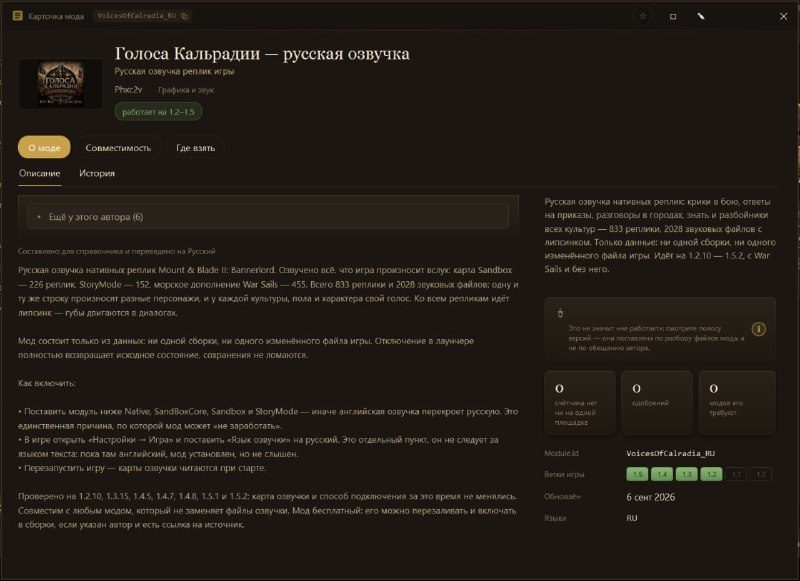The height and width of the screenshot is (581, 800).
Task: Click the round info icon in notice box
Action: click(759, 329)
